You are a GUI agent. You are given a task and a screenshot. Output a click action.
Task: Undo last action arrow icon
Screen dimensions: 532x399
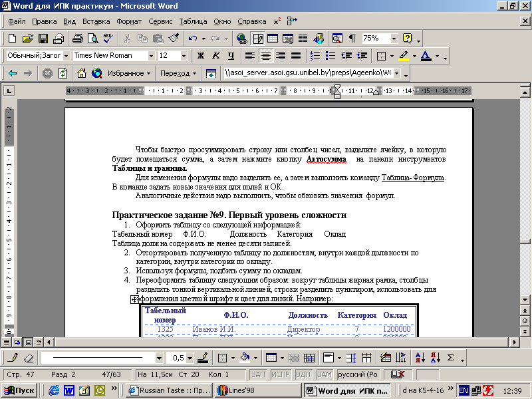[193, 39]
